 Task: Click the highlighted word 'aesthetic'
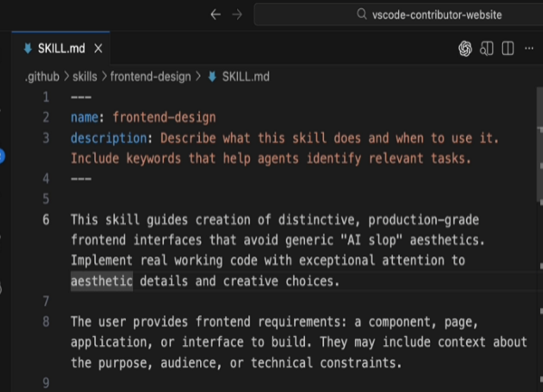tap(101, 282)
